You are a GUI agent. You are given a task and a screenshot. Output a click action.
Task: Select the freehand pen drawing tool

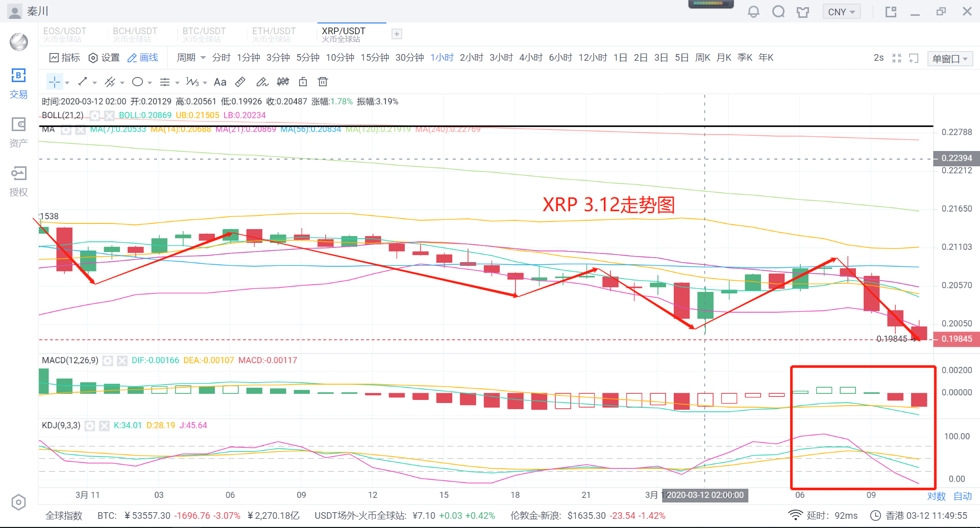[262, 82]
